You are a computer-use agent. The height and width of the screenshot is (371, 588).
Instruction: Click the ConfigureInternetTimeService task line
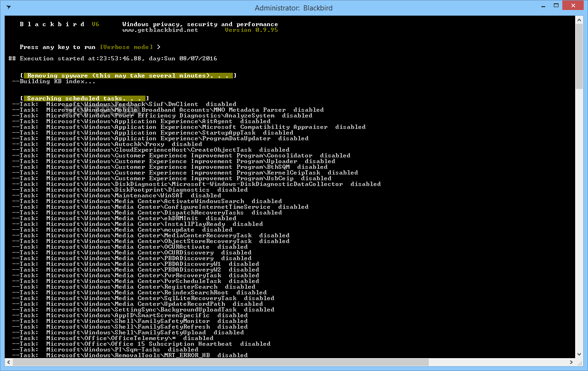(160, 207)
